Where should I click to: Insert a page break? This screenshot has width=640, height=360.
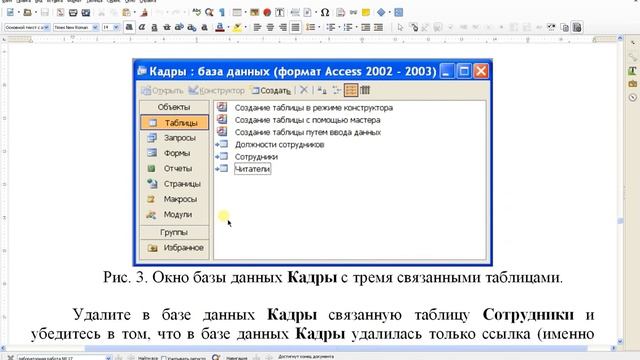(x=295, y=13)
